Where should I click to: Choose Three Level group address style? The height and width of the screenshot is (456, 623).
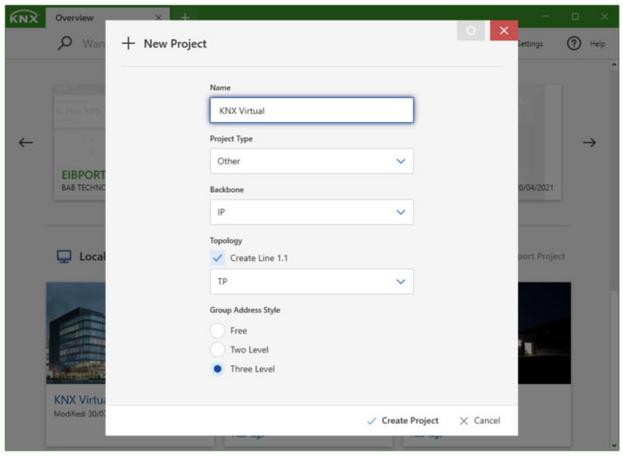218,369
